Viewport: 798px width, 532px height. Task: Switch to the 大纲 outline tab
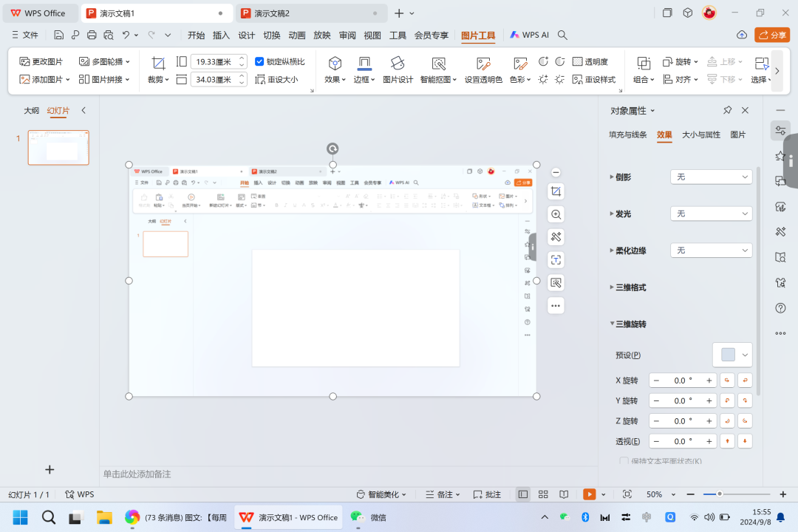click(32, 111)
